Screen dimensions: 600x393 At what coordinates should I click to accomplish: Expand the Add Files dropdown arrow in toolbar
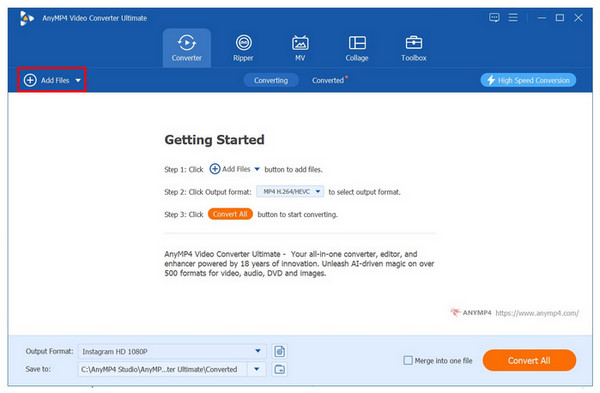78,80
